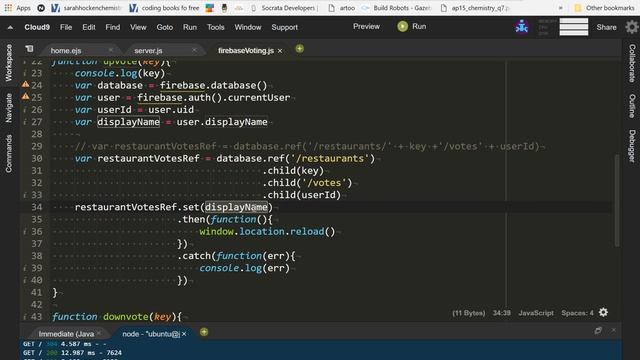Click line number 30 in gutter
Screen dimensions: 640x360
click(x=37, y=158)
